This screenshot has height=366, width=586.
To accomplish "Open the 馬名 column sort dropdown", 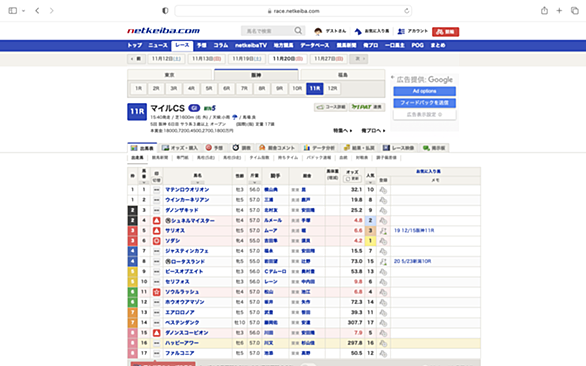I will [x=198, y=182].
